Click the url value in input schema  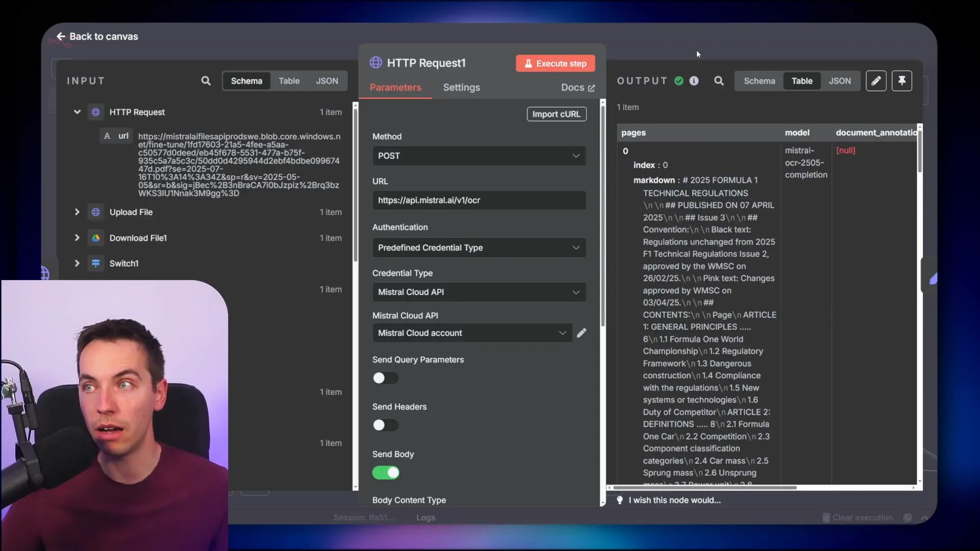point(239,165)
